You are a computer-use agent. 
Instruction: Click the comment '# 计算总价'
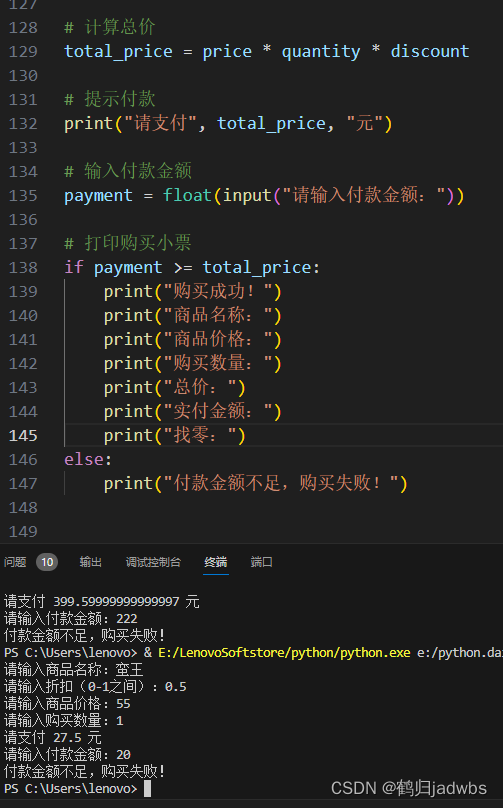(109, 27)
